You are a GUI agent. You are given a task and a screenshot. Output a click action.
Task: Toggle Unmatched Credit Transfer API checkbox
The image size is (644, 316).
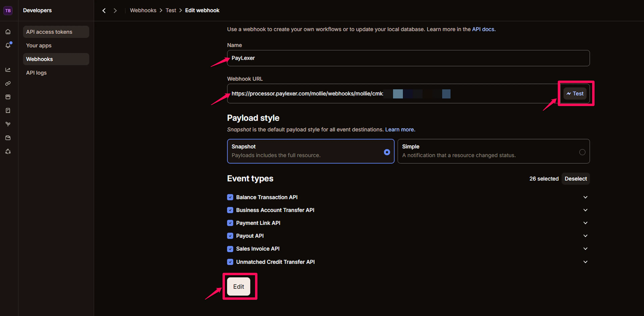click(230, 262)
